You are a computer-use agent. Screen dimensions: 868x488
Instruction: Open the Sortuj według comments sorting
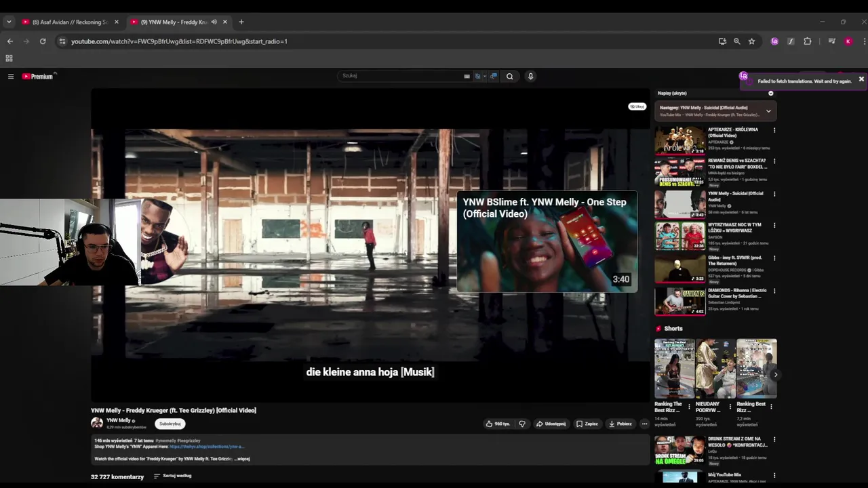[x=172, y=476]
